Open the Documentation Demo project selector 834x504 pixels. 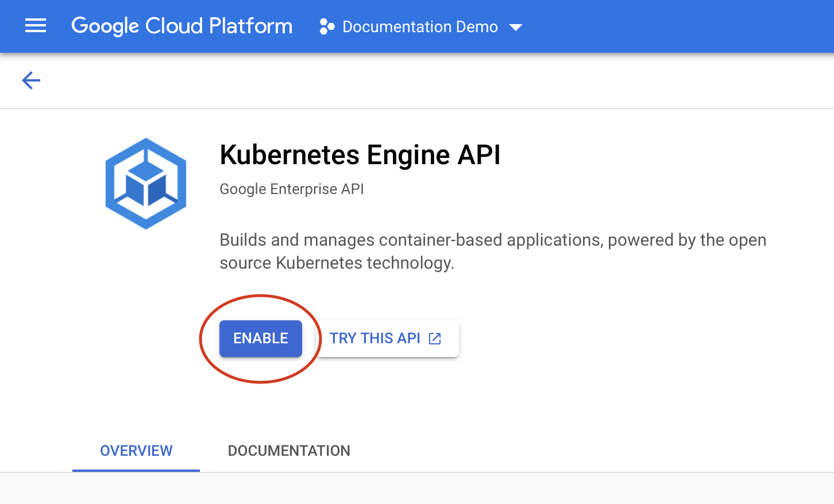point(421,26)
